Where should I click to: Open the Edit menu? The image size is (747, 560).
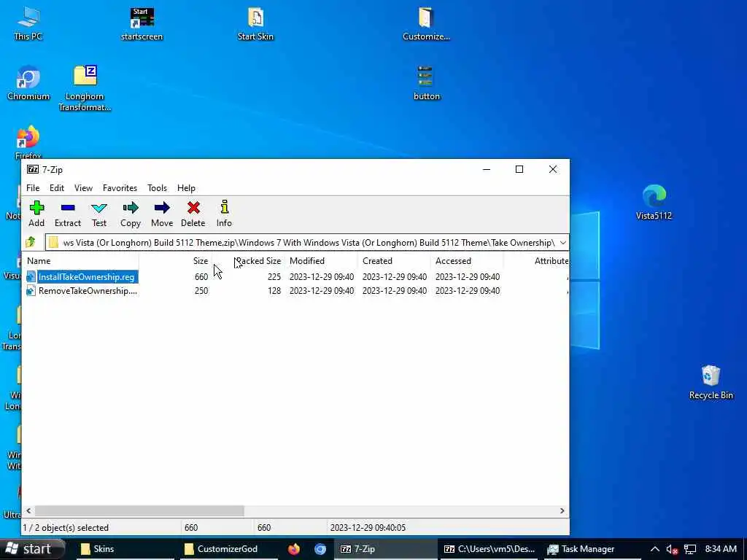[57, 188]
